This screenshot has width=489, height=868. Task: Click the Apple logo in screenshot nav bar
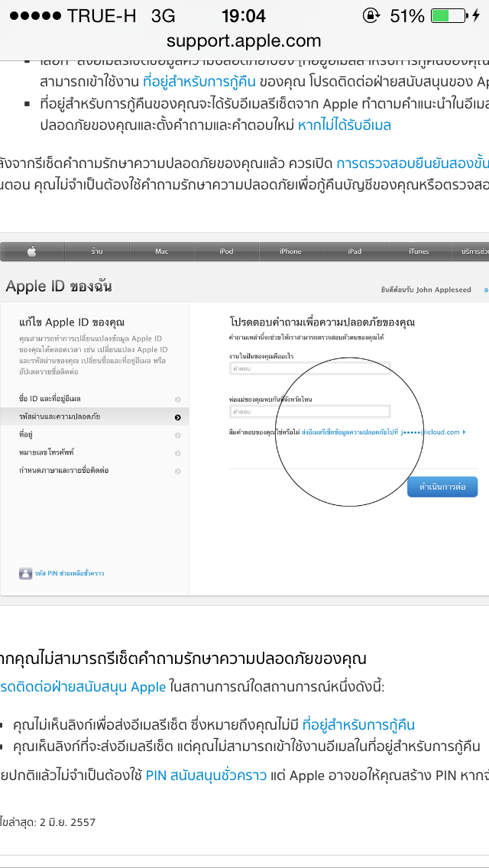point(32,251)
